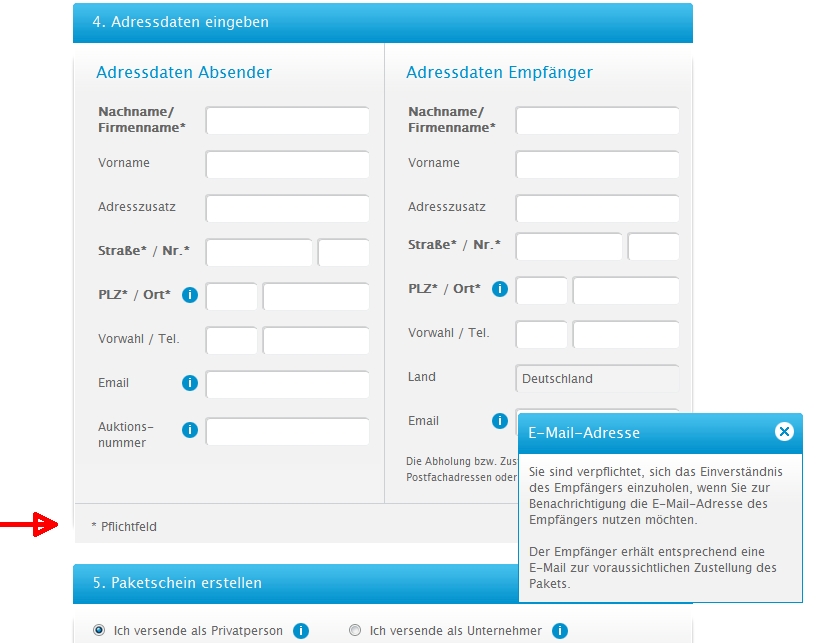816x643 pixels.
Task: Click the '4. Adressdaten eingeben' section header
Action: click(x=382, y=22)
